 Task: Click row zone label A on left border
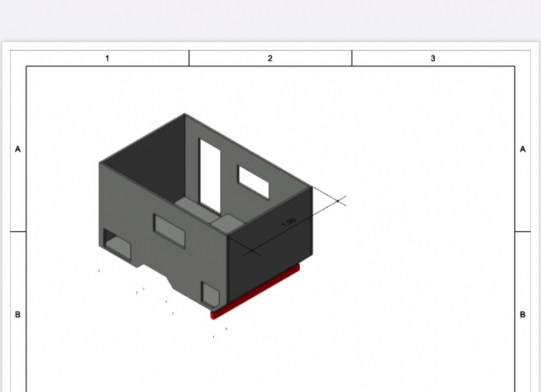[x=18, y=149]
